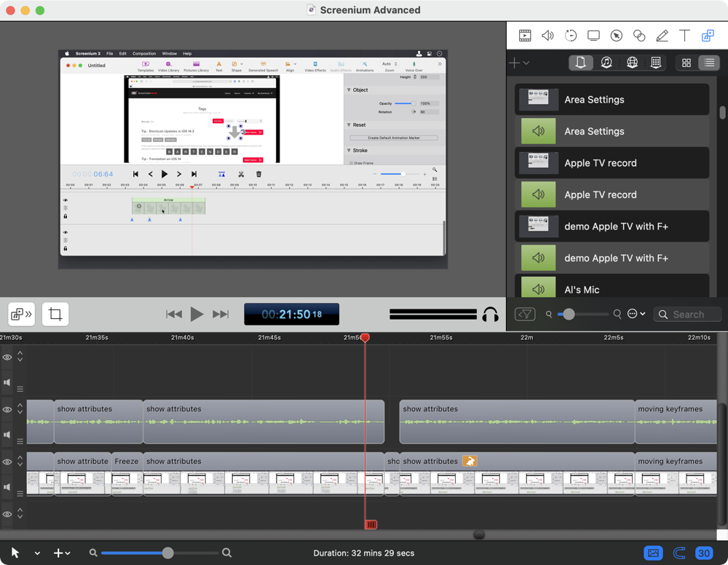This screenshot has width=728, height=565.
Task: Click the headphones audio monitor icon
Action: (x=491, y=315)
